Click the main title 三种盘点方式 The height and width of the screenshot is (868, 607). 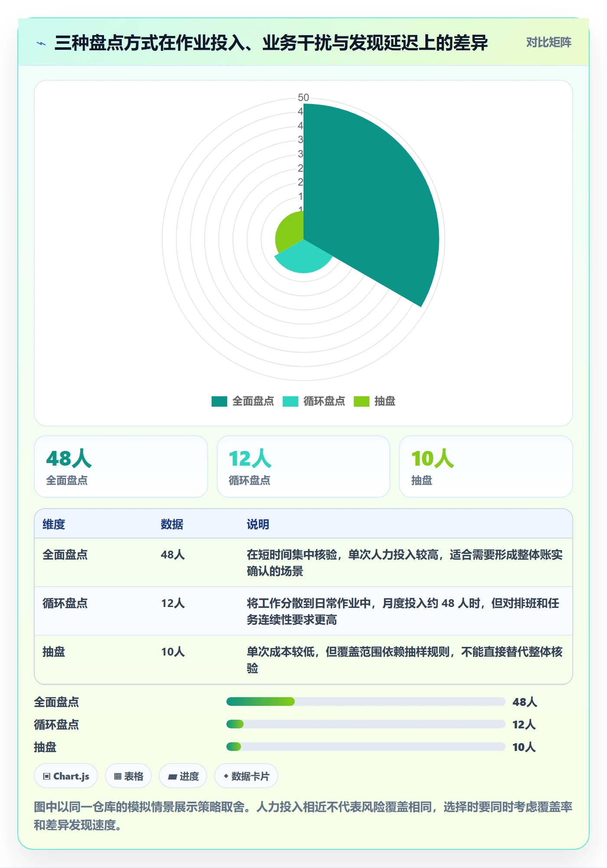(x=271, y=43)
